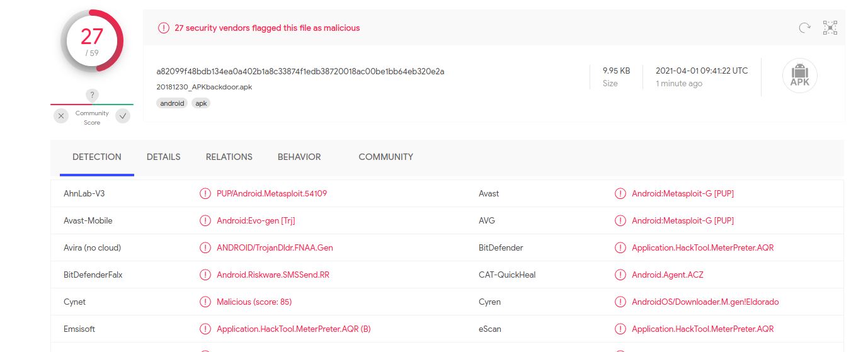Switch to the DETAILS tab

[x=164, y=157]
